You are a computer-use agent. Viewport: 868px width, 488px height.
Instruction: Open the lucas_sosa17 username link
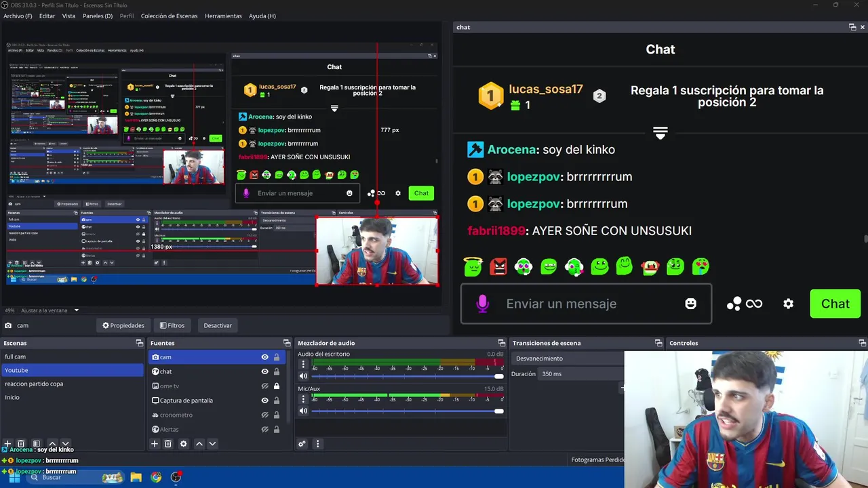point(545,89)
